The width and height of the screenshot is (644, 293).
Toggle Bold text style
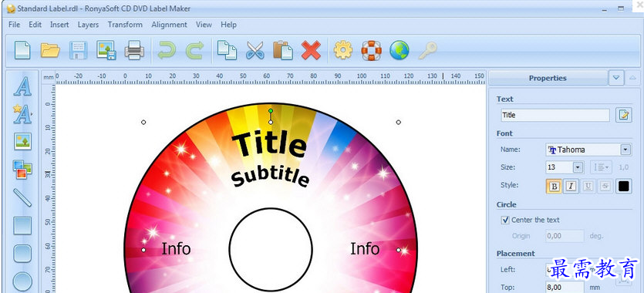(554, 187)
